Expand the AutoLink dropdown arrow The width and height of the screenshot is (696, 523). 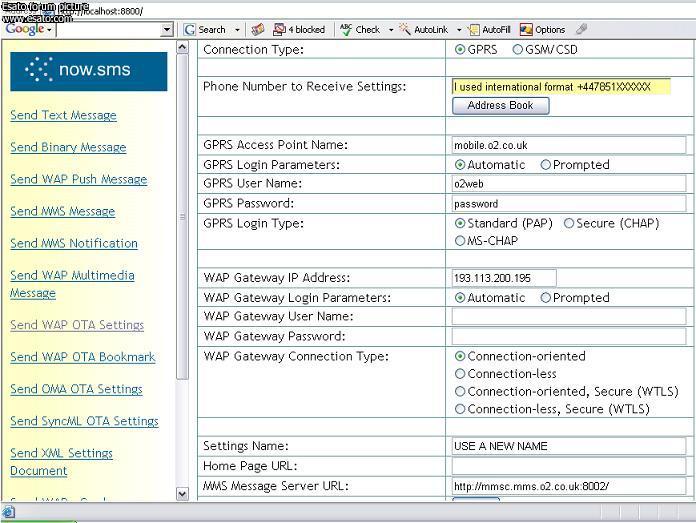pos(459,30)
